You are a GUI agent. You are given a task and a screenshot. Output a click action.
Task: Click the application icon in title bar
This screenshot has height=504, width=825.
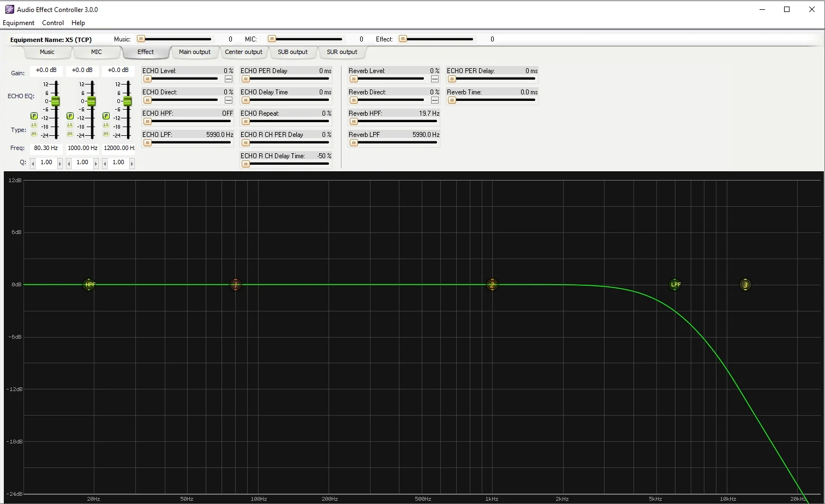(x=9, y=9)
